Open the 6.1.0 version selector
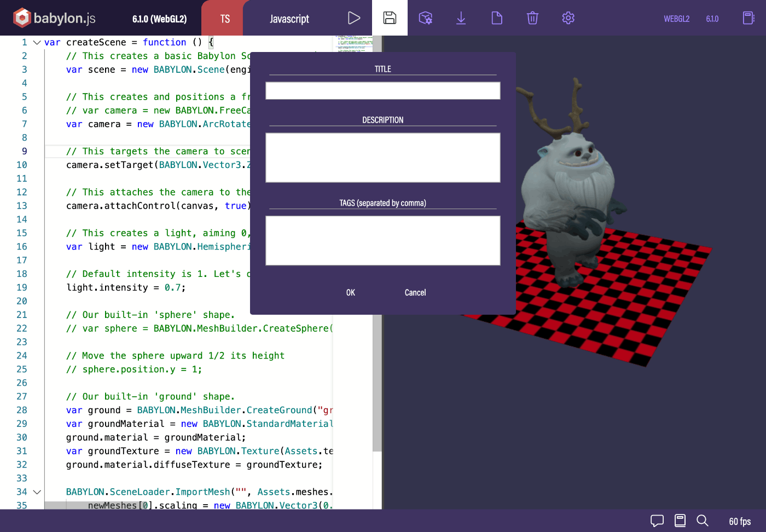766x532 pixels. click(712, 19)
